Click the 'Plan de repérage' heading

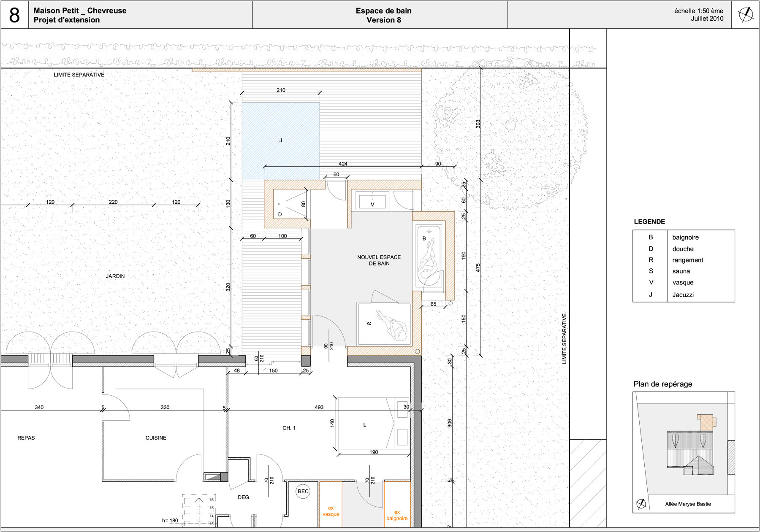(x=663, y=384)
